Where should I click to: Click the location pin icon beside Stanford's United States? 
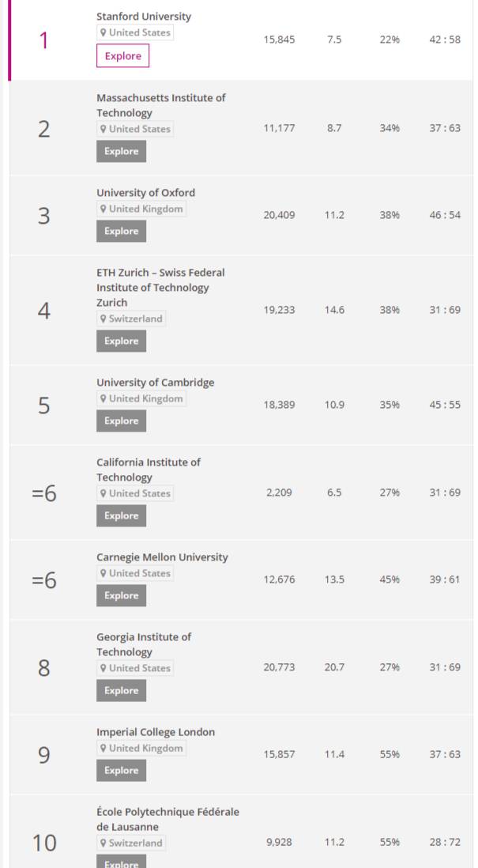coord(103,32)
